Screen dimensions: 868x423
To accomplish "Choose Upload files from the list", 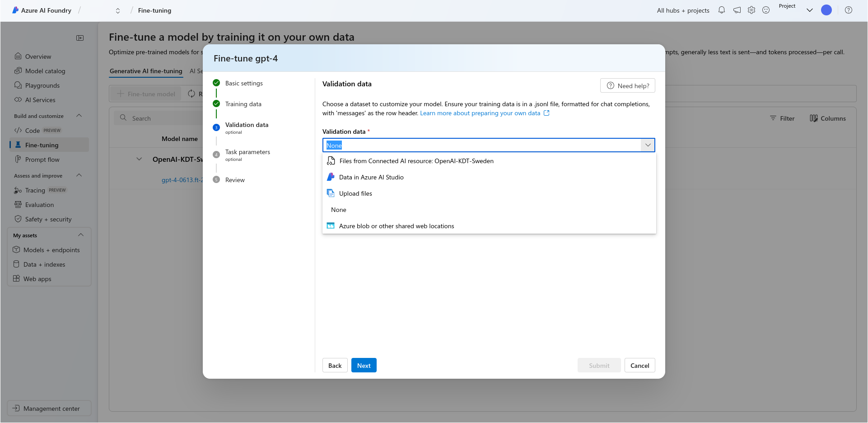I will 489,193.
